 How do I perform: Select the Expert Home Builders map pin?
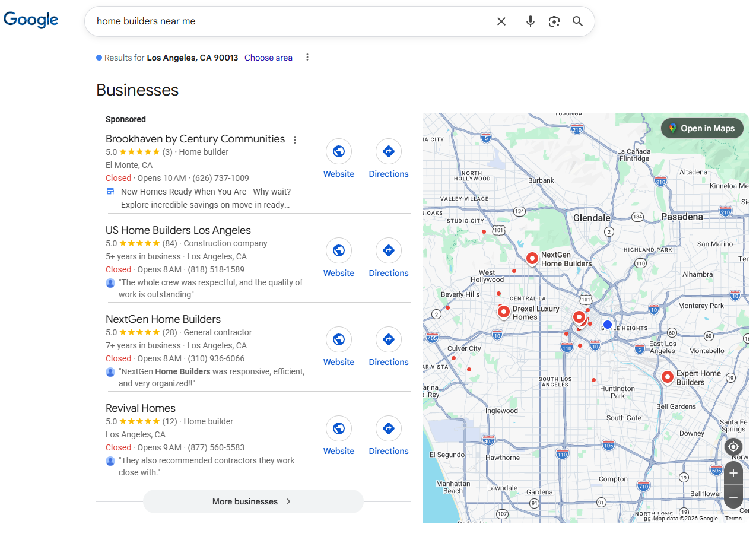pyautogui.click(x=667, y=376)
